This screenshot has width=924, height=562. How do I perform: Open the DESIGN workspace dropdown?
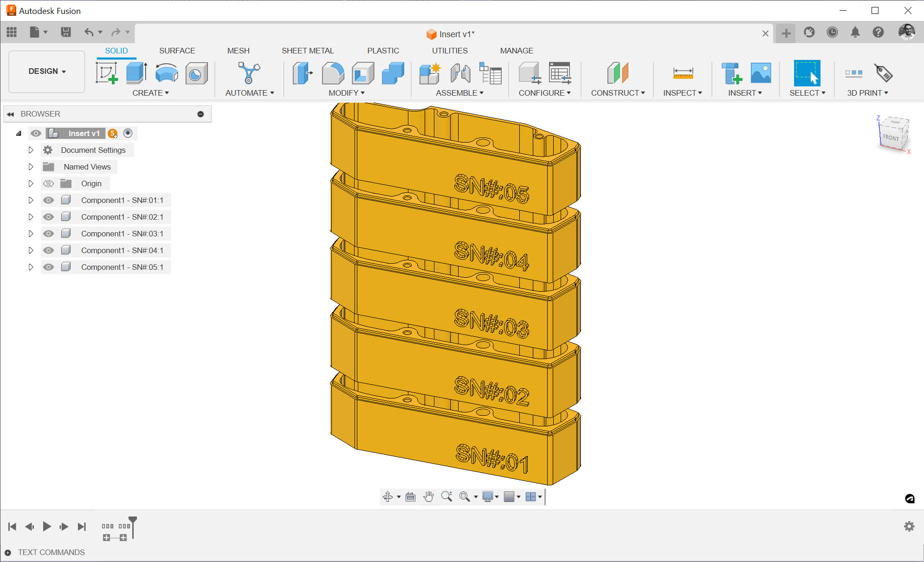[x=47, y=71]
